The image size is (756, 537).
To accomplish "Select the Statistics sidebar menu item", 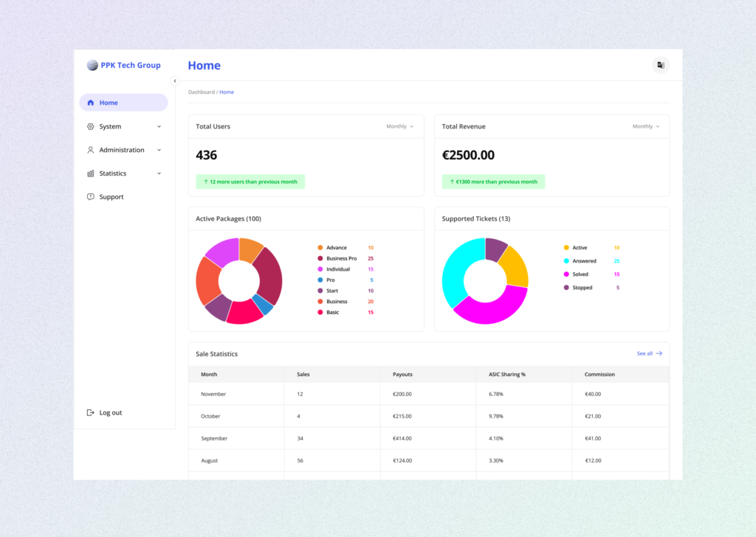I will point(113,173).
